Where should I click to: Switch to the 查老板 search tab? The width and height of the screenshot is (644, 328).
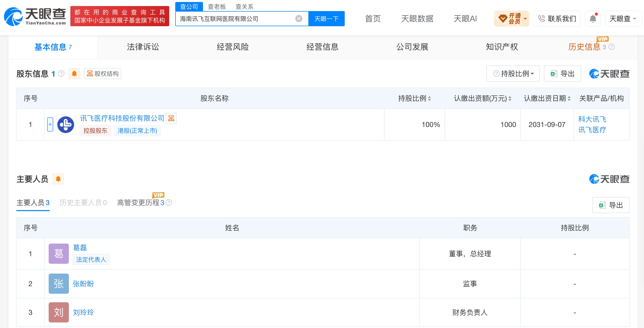click(x=217, y=7)
